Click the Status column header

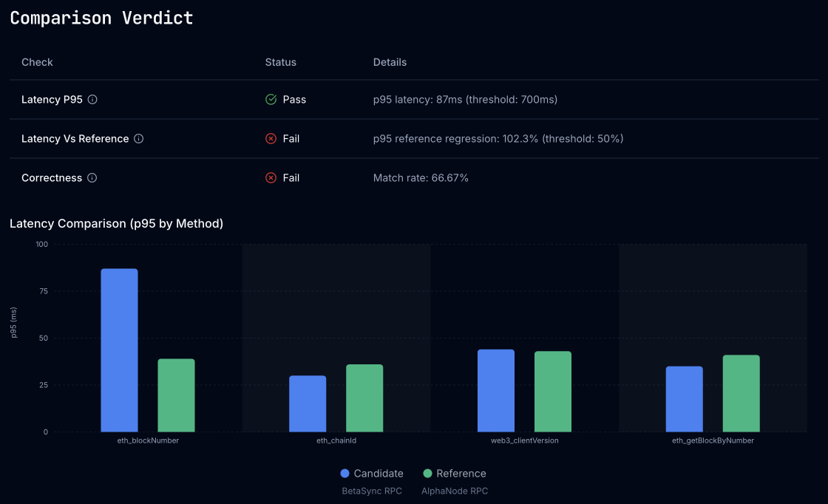click(x=280, y=62)
